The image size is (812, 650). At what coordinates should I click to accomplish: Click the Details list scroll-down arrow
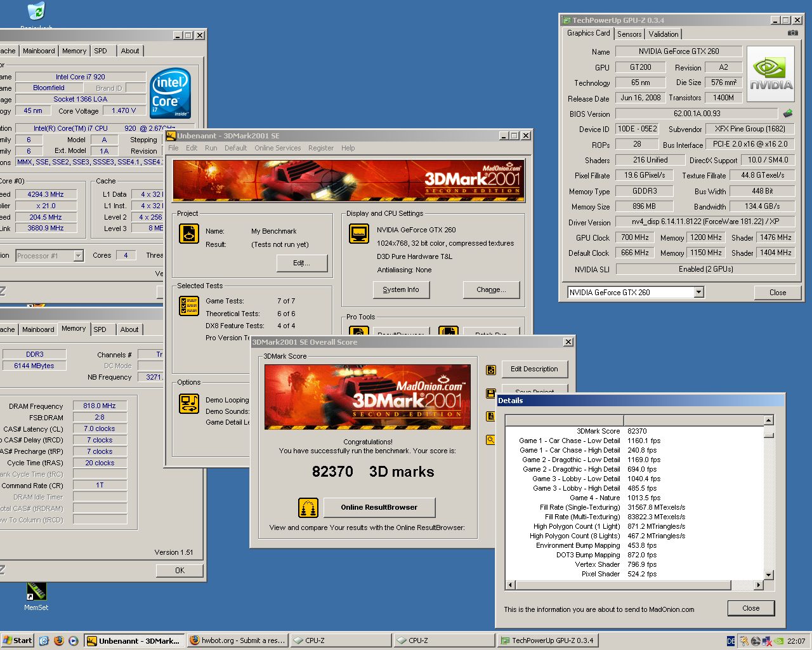click(x=768, y=575)
